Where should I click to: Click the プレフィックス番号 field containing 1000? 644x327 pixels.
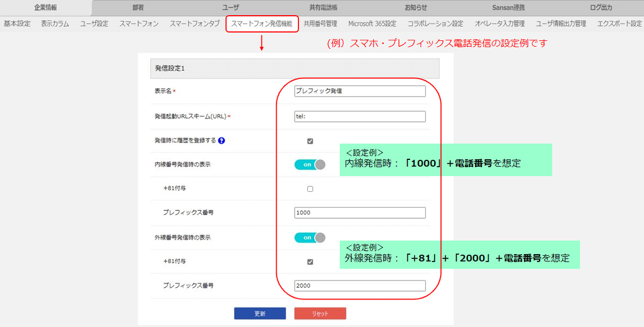coord(360,213)
